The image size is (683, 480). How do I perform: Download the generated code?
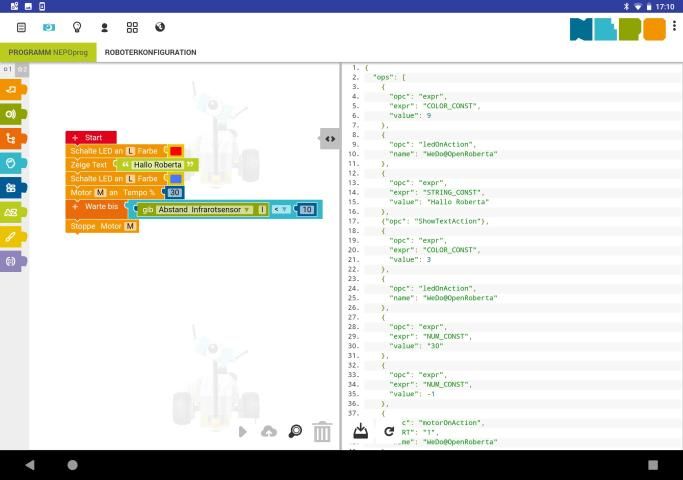(361, 431)
